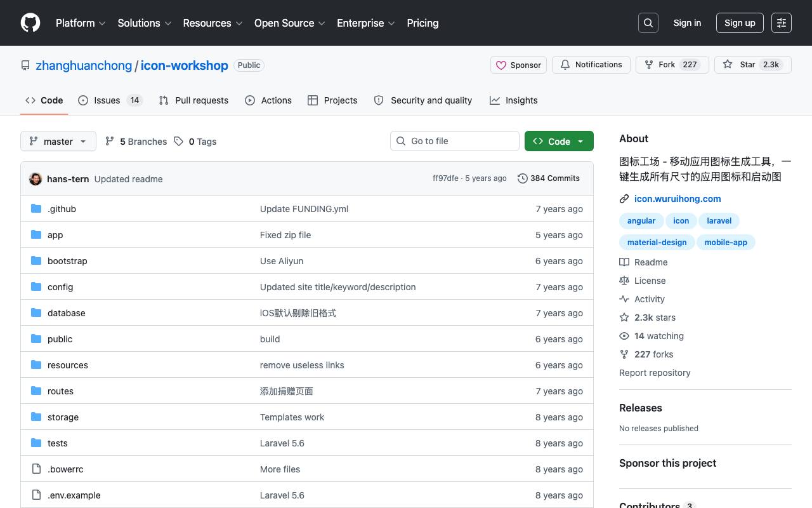812x508 pixels.
Task: Open the green Code dropdown
Action: click(x=559, y=141)
